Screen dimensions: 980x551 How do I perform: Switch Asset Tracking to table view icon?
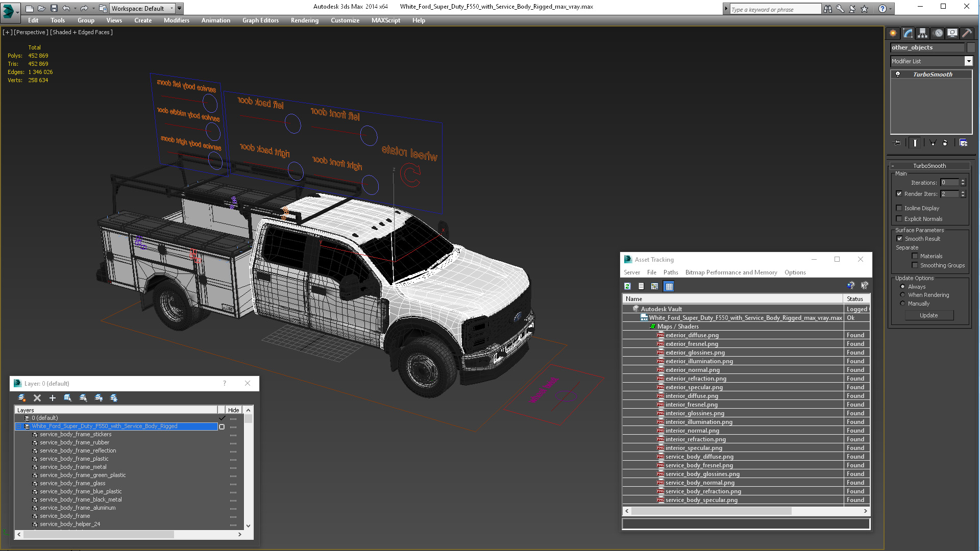coord(669,286)
